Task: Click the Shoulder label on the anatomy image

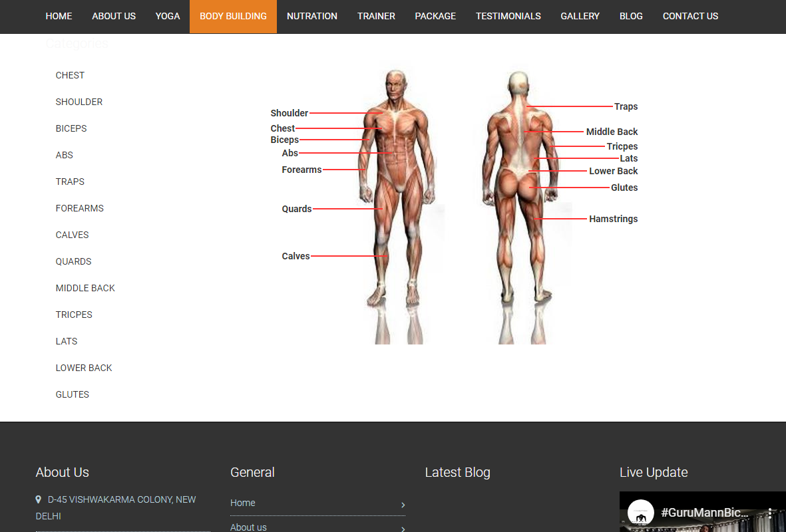Action: 290,113
